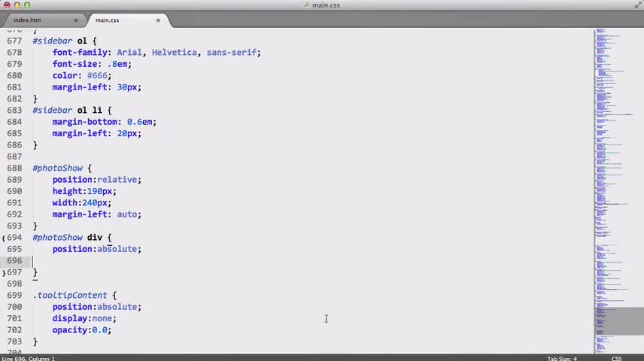Close the index.htm tab
This screenshot has height=361, width=644.
pyautogui.click(x=76, y=20)
